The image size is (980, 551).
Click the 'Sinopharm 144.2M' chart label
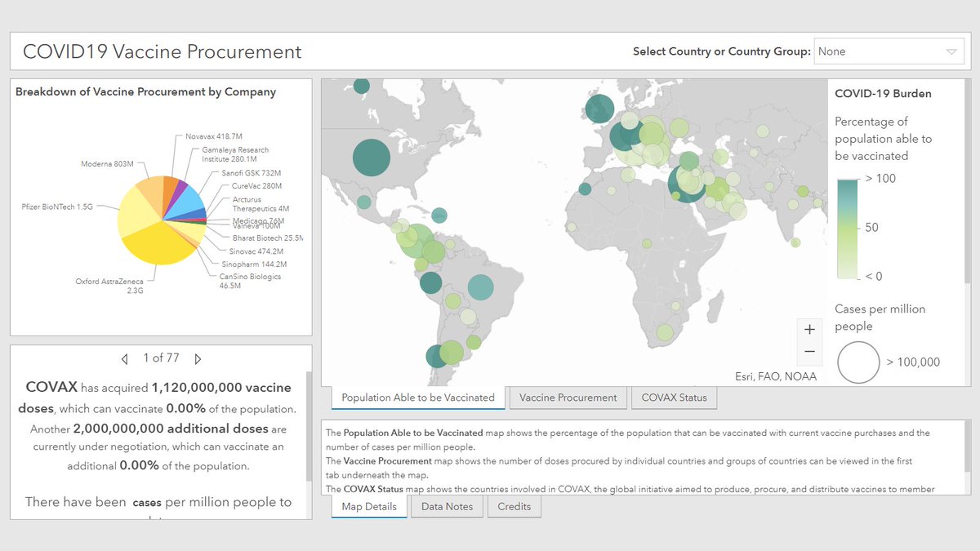pyautogui.click(x=254, y=264)
